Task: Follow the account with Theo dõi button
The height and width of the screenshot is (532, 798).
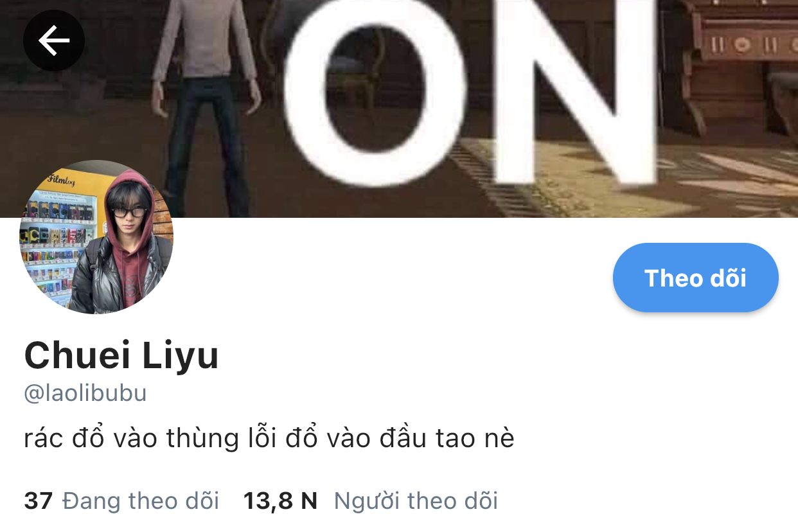Action: [x=695, y=278]
